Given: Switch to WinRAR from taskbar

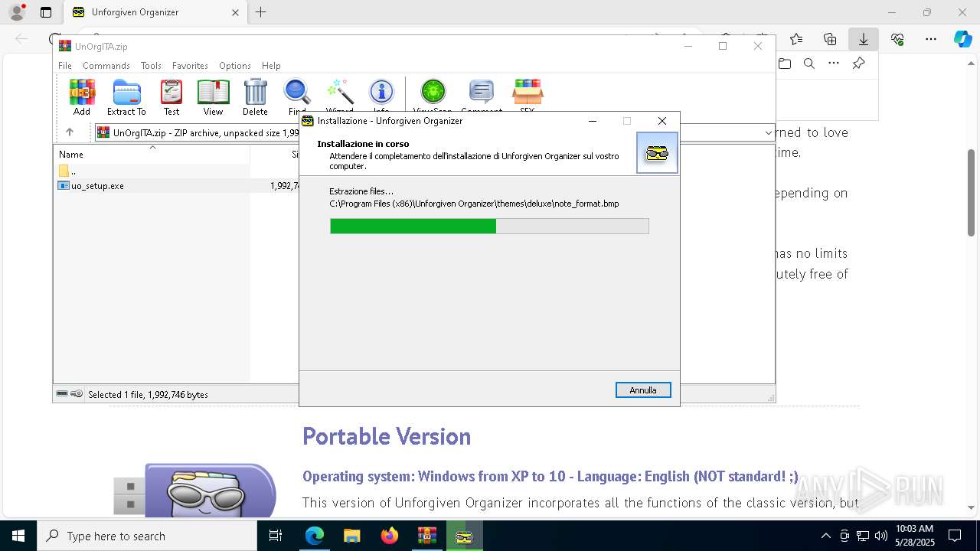Looking at the screenshot, I should [x=427, y=536].
